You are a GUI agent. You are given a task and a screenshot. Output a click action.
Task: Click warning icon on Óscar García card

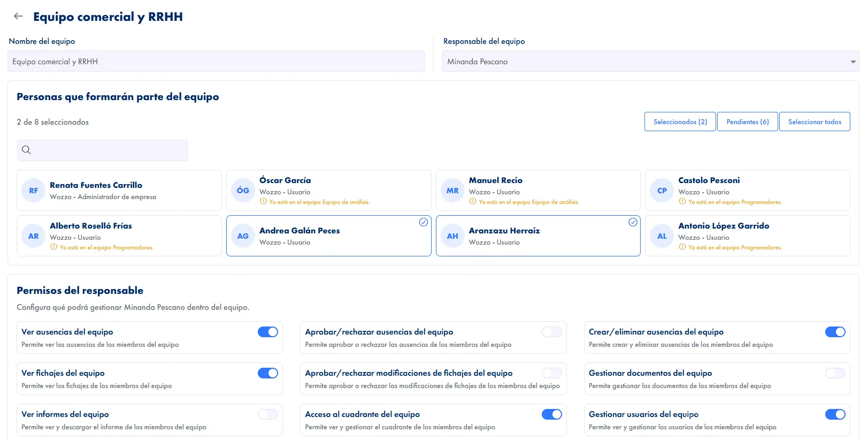(x=263, y=202)
